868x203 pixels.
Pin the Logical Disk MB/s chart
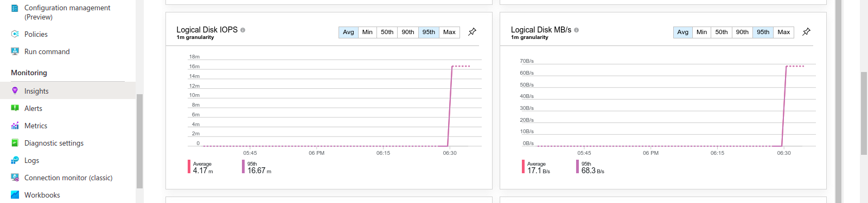tap(806, 32)
